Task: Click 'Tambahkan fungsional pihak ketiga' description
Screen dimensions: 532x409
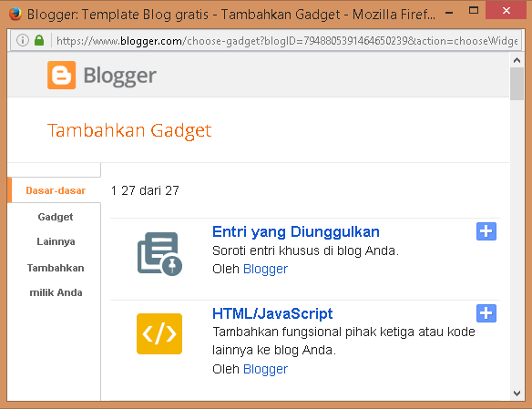Action: 343,341
